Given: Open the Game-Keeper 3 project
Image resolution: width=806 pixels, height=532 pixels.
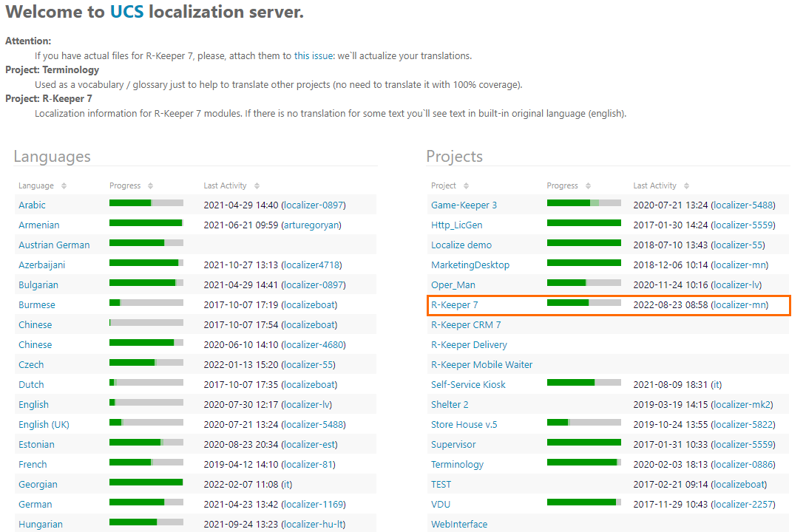Looking at the screenshot, I should coord(464,205).
